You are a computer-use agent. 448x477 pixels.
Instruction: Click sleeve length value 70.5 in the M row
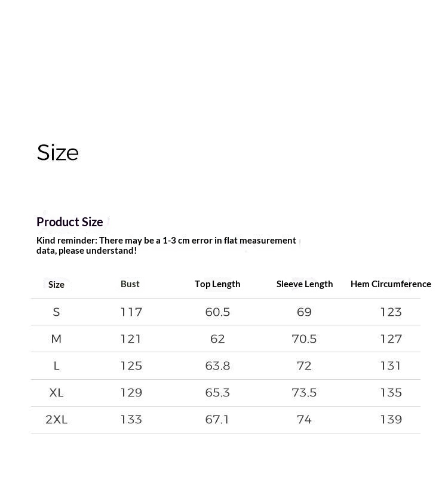coord(304,339)
